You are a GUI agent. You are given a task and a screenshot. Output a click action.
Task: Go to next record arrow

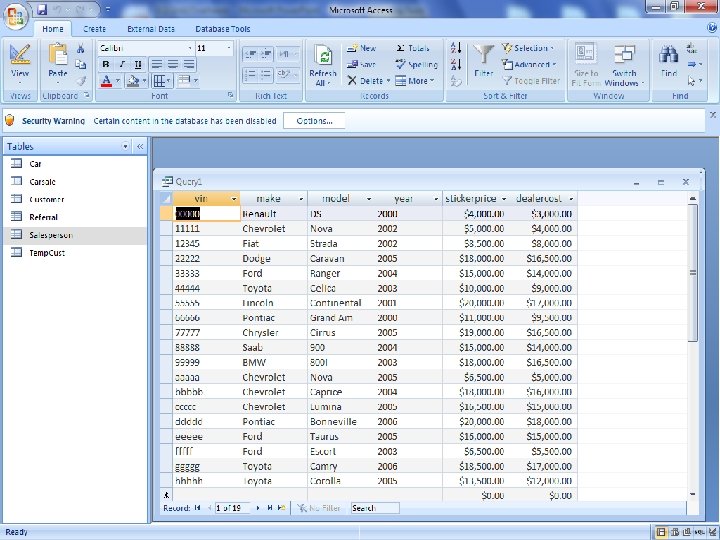tap(258, 508)
